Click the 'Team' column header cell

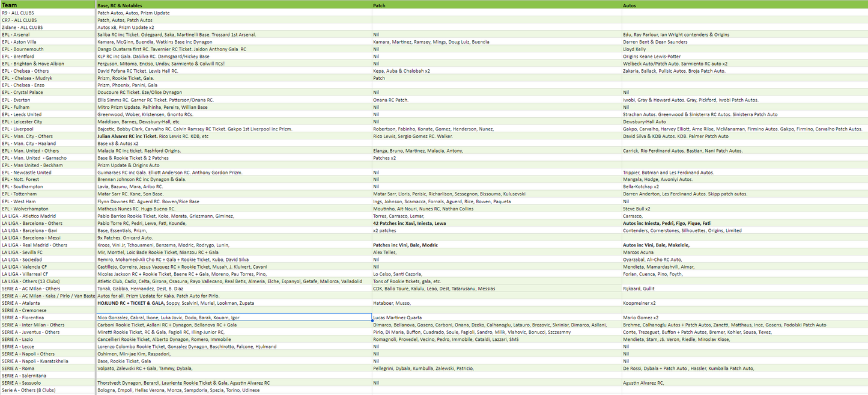coord(48,5)
